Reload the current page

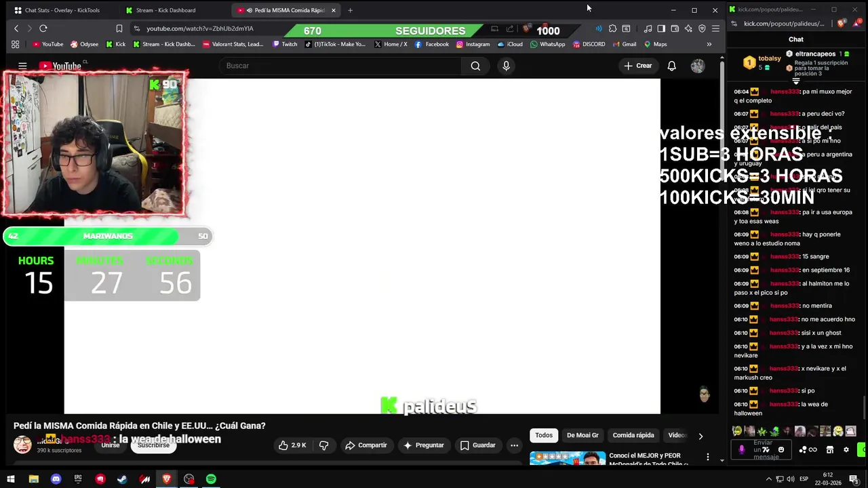[43, 28]
